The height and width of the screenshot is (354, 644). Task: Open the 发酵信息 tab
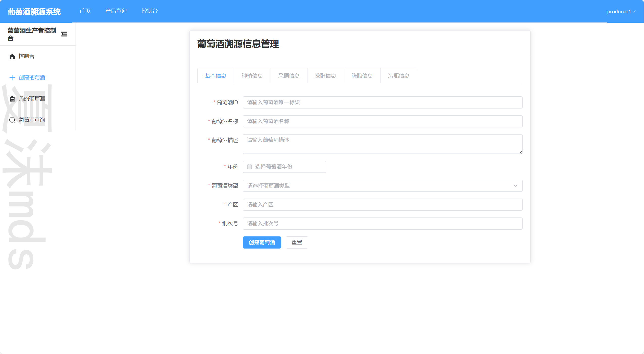(325, 75)
